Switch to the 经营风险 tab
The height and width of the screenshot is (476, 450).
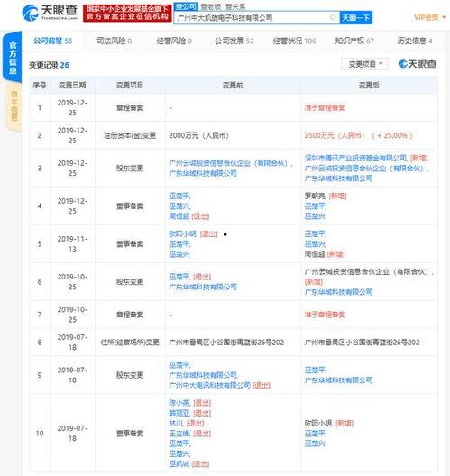click(174, 41)
